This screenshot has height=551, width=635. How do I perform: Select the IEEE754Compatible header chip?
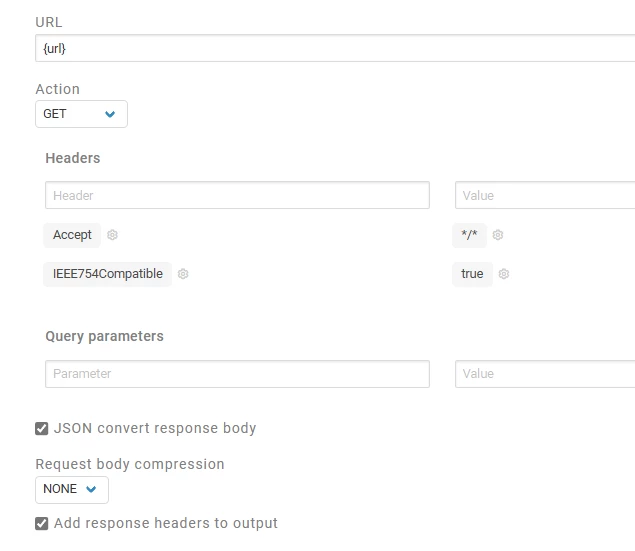[108, 274]
